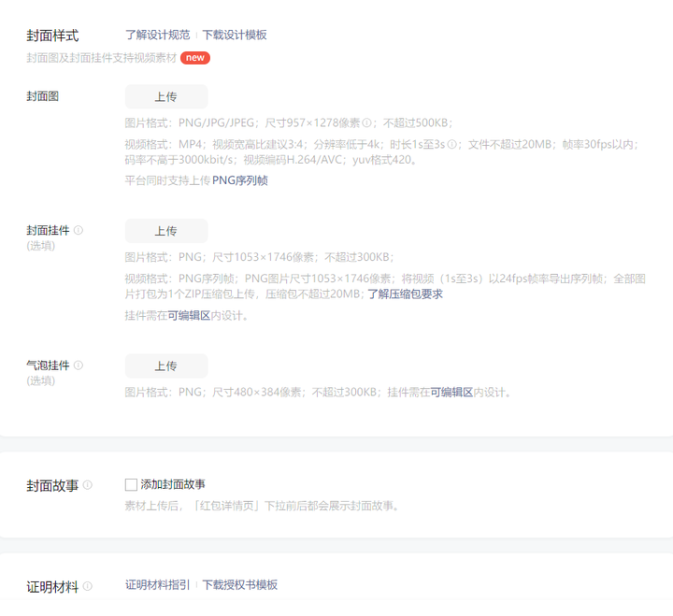Open 下载设计模板 link
673x616 pixels.
pos(235,35)
